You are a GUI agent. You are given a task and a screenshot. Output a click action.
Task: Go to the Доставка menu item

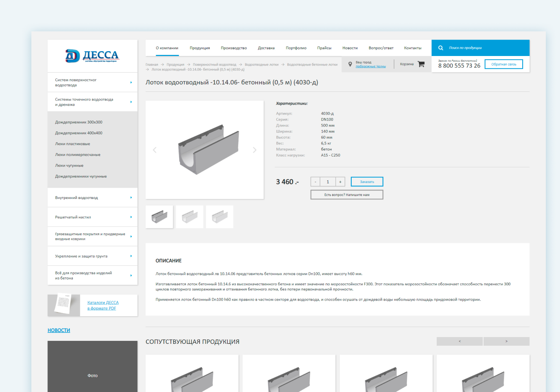266,48
